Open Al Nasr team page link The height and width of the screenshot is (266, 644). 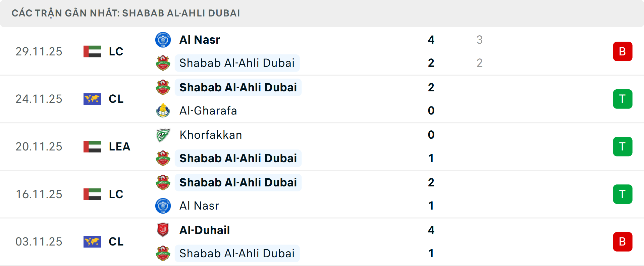tap(199, 39)
